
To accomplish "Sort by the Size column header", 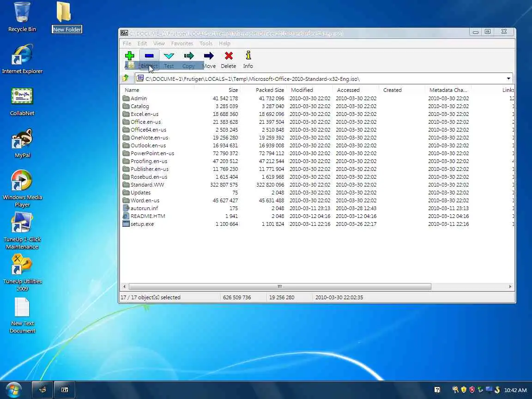I will (x=233, y=90).
